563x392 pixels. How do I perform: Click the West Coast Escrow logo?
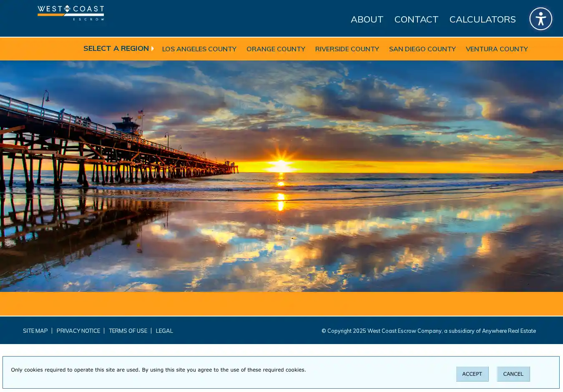[70, 13]
